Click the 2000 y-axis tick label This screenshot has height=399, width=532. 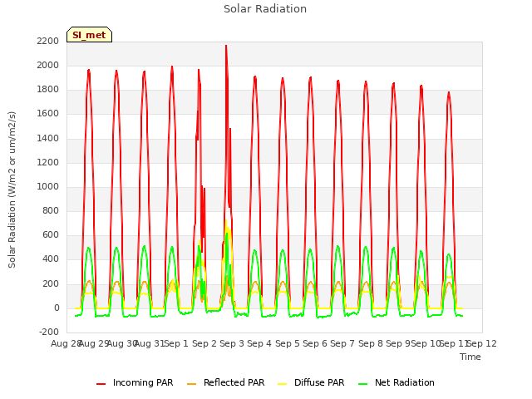[48, 65]
